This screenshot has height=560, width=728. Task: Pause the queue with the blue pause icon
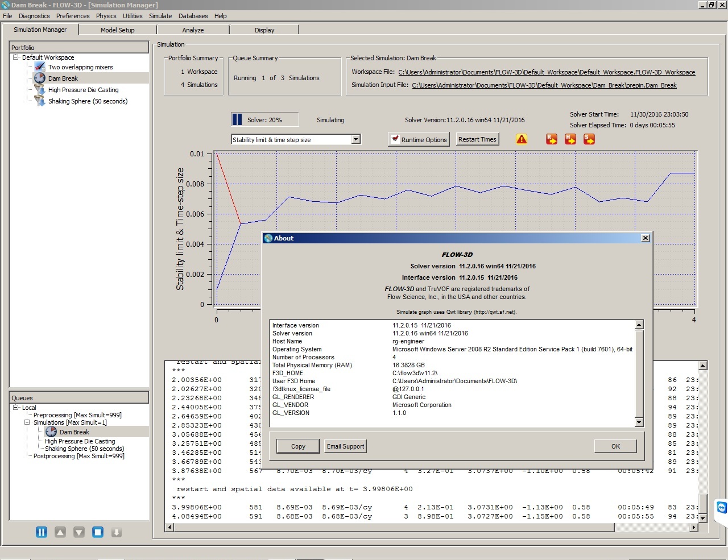tap(42, 532)
